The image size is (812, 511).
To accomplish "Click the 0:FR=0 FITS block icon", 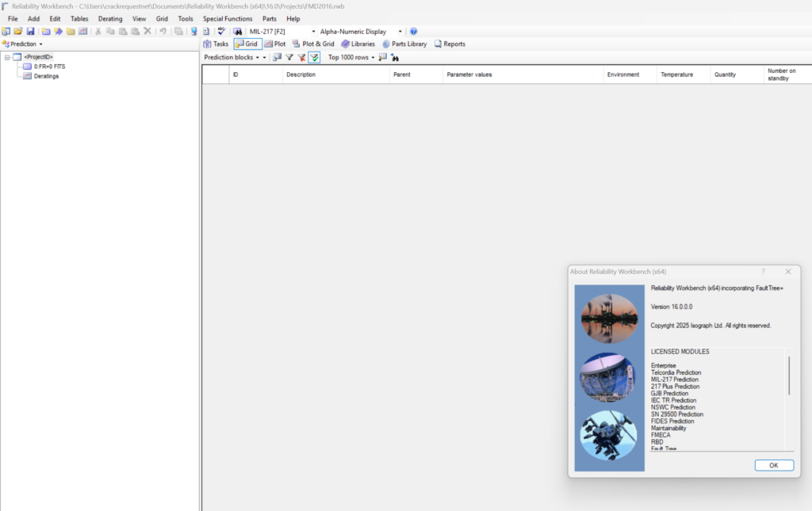I will (28, 67).
